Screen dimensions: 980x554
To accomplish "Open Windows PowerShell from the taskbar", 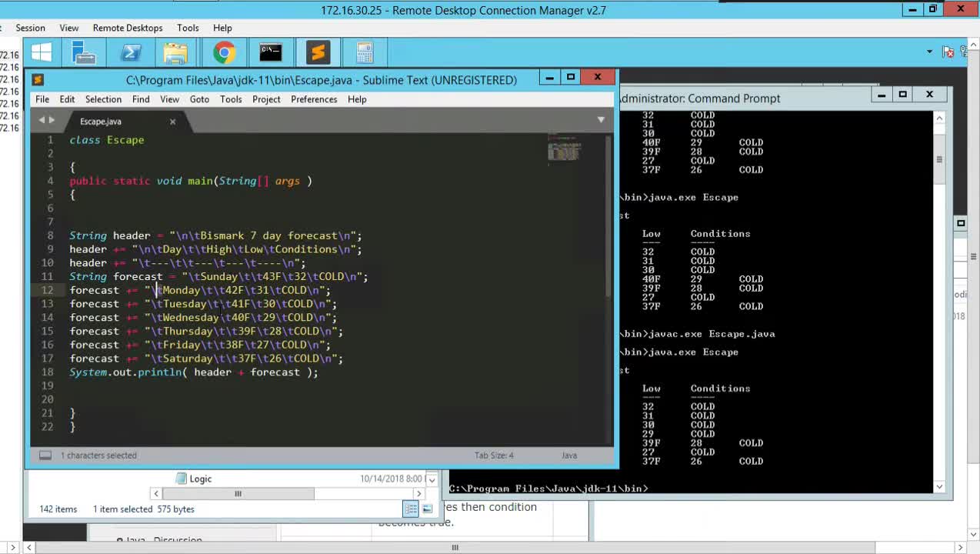I will tap(131, 52).
